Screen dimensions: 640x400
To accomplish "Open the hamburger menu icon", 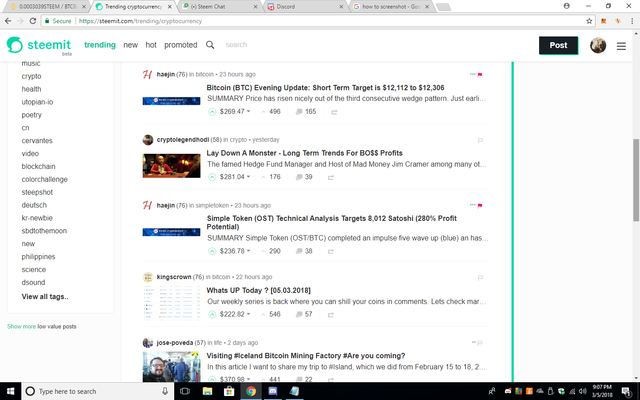I will point(621,46).
